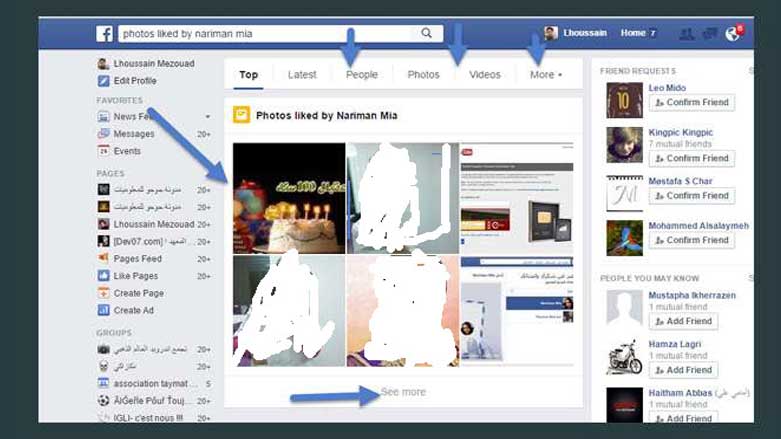781x439 pixels.
Task: Open the notifications globe icon
Action: [732, 34]
